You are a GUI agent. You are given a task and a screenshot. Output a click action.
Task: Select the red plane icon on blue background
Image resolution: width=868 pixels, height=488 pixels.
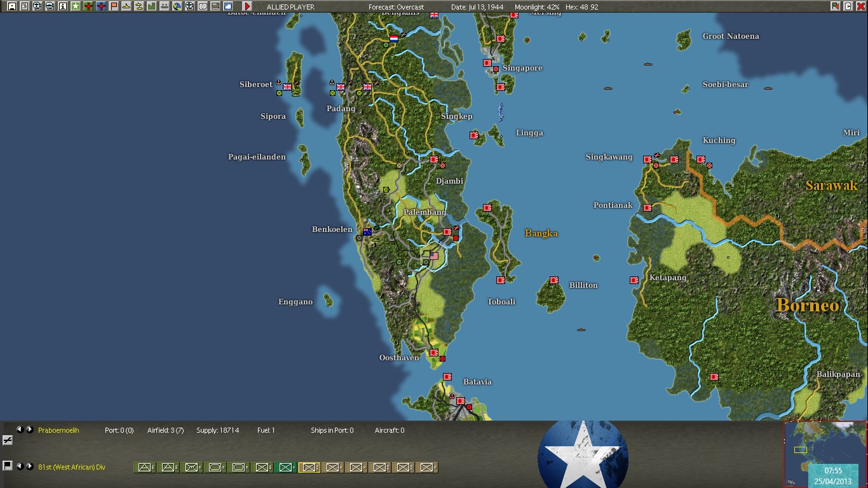[101, 6]
